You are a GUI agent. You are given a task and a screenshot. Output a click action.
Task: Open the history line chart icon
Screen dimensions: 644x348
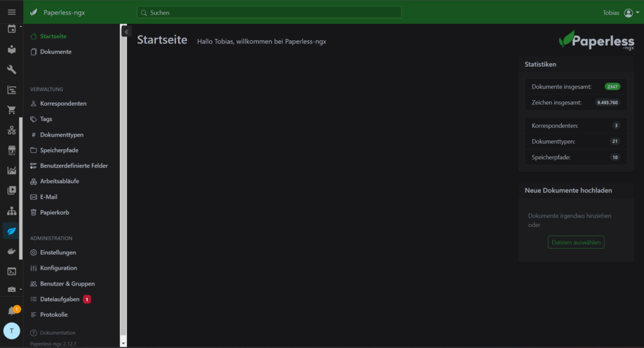[11, 170]
